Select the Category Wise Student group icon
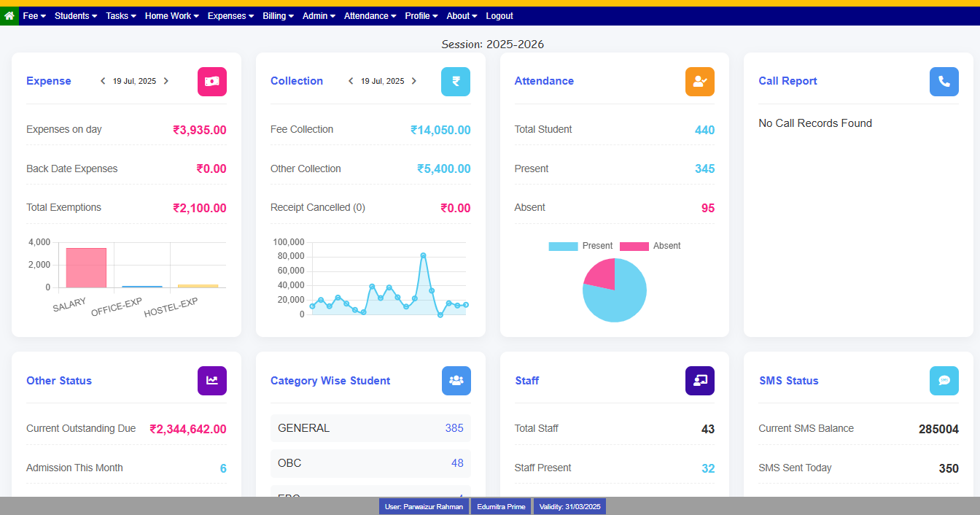The image size is (980, 515). coord(456,380)
